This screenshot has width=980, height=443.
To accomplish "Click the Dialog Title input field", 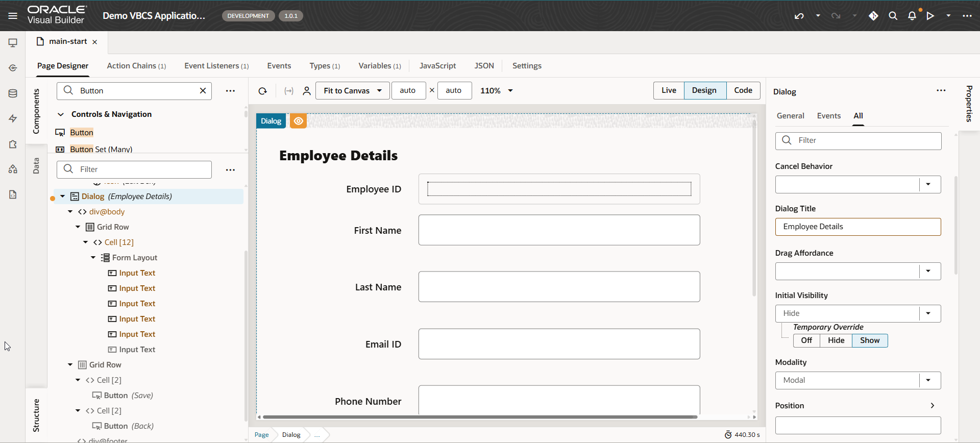I will [x=857, y=227].
